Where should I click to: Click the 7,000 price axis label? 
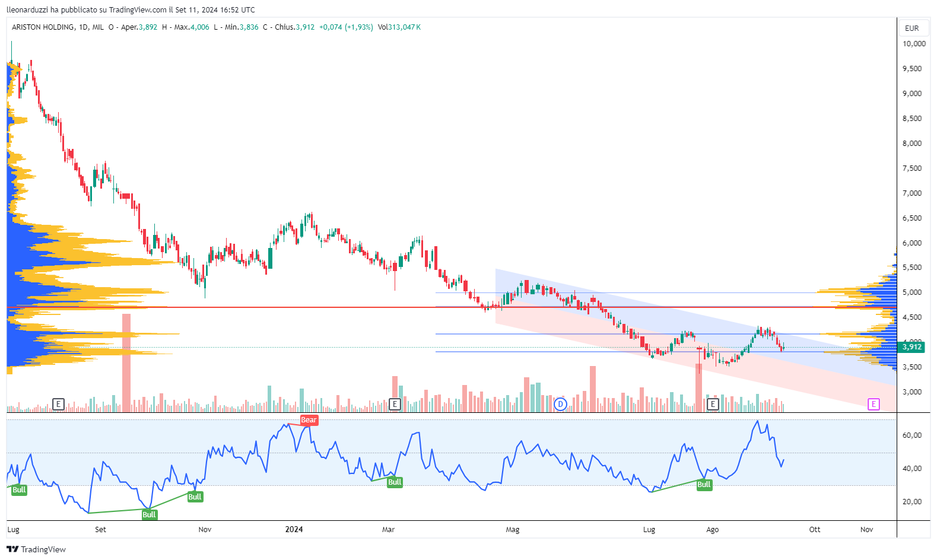[x=912, y=193]
